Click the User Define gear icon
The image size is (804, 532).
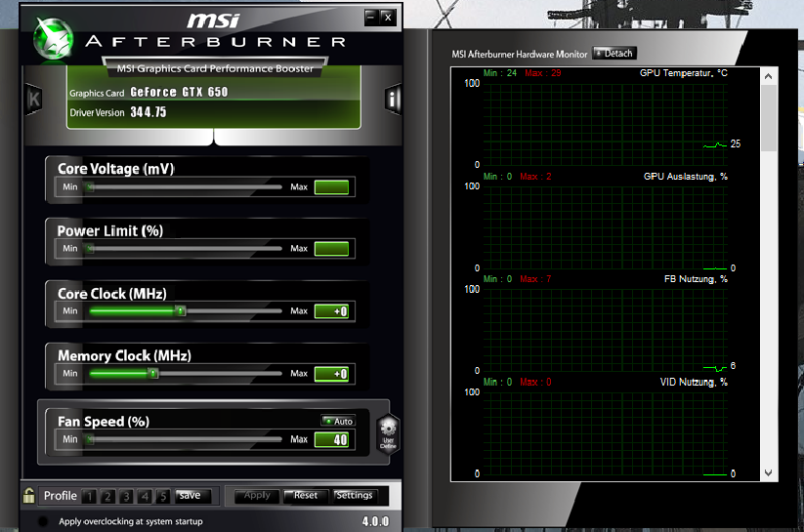pos(388,432)
